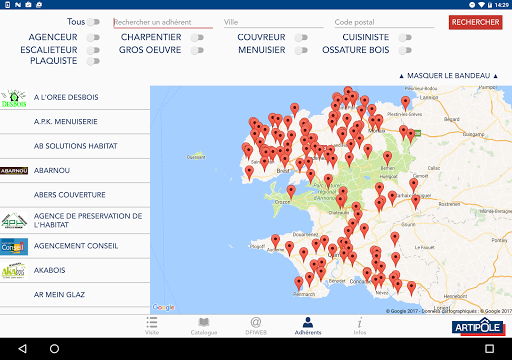The width and height of the screenshot is (512, 360).
Task: Toggle the Tous switch
Action: click(93, 22)
